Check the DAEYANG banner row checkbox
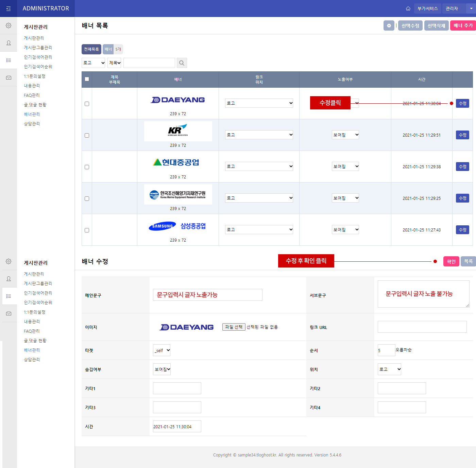476x468 pixels. (x=87, y=104)
